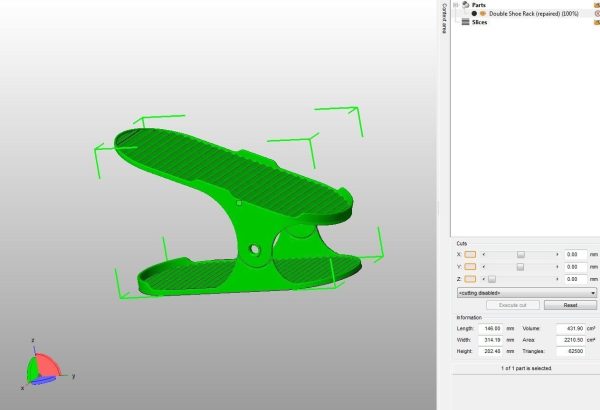Click the X cut slider handle
The width and height of the screenshot is (600, 410).
point(521,255)
